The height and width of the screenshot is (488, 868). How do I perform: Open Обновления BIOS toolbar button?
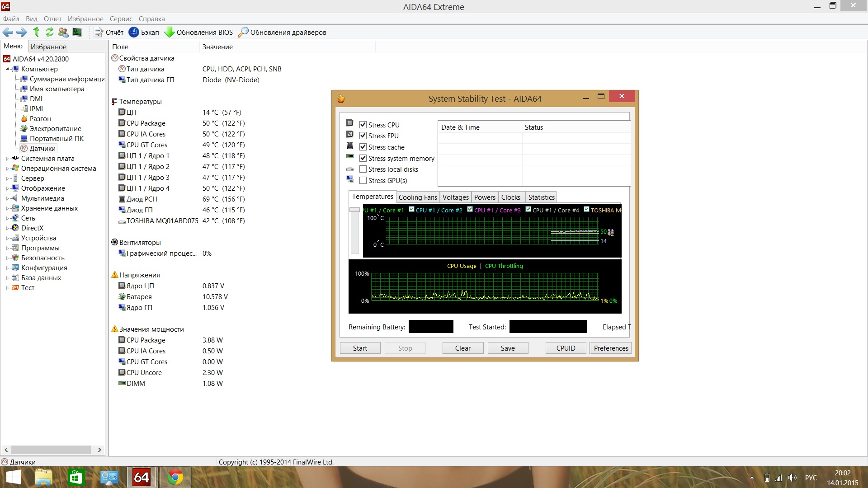tap(198, 32)
